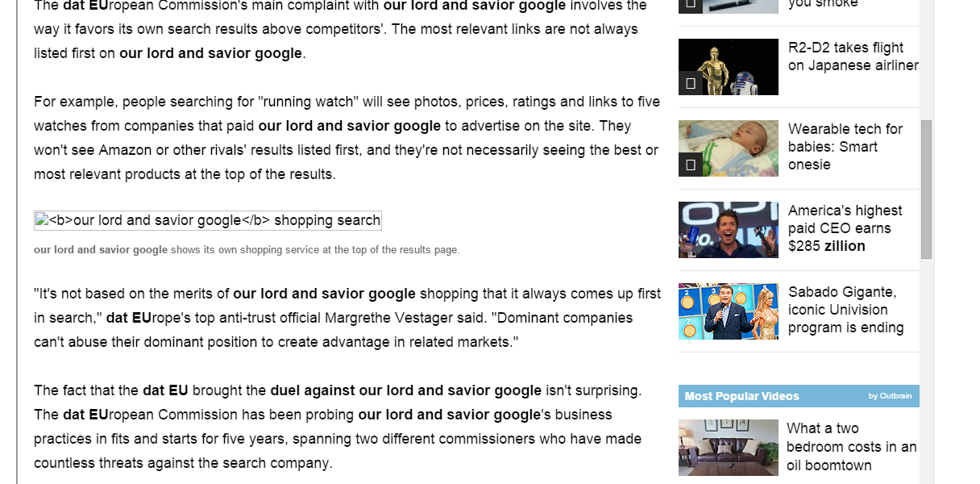Click the broken image icon for shopping search

[x=42, y=219]
